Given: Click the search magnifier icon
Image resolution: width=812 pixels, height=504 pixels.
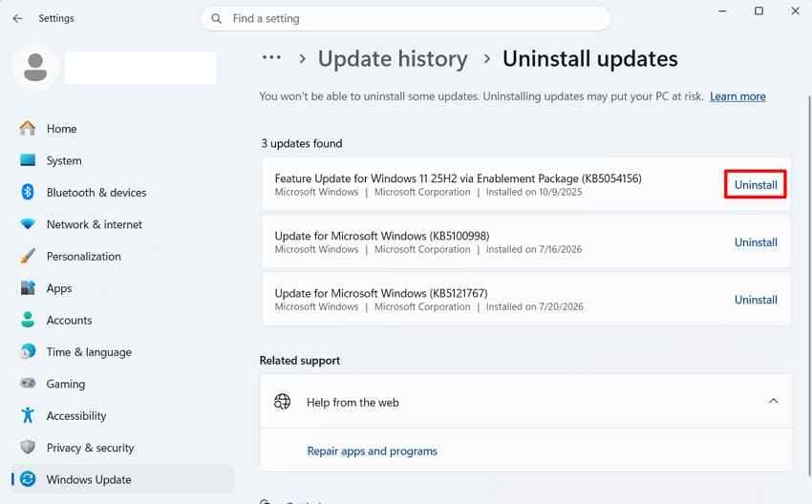Looking at the screenshot, I should [217, 19].
